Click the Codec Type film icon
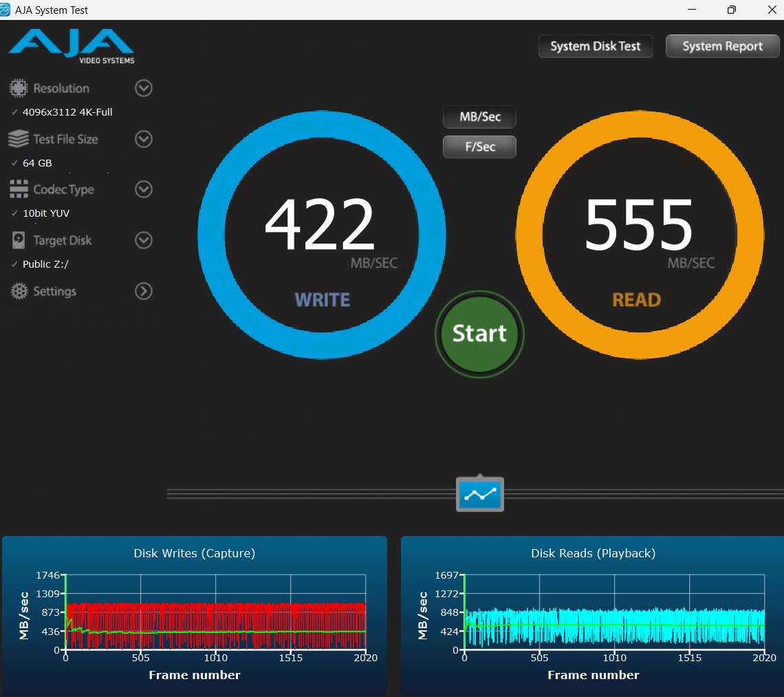Screen dimensions: 784x697 click(19, 189)
